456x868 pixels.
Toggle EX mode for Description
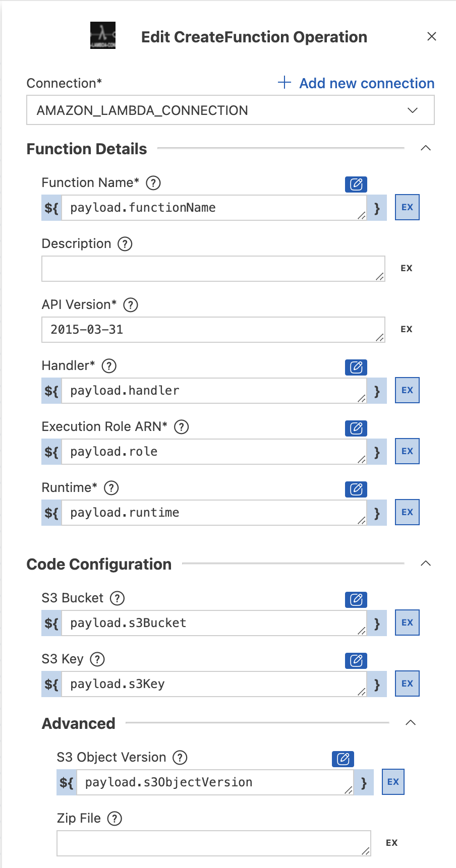[407, 268]
